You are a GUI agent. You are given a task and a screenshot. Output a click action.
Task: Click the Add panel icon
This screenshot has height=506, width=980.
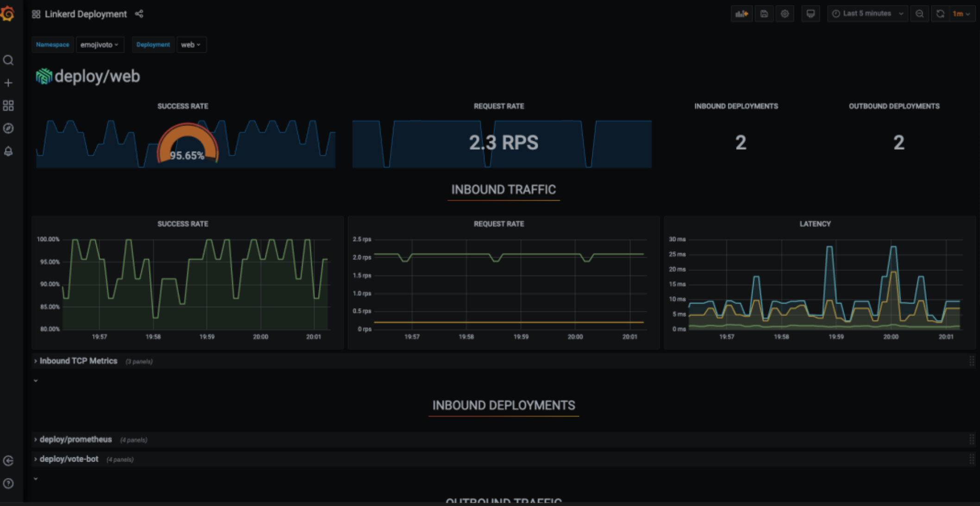click(741, 14)
